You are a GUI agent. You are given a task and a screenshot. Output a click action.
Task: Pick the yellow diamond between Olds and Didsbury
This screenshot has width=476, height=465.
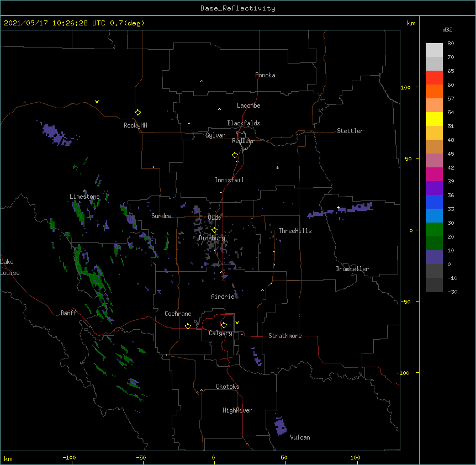(214, 230)
